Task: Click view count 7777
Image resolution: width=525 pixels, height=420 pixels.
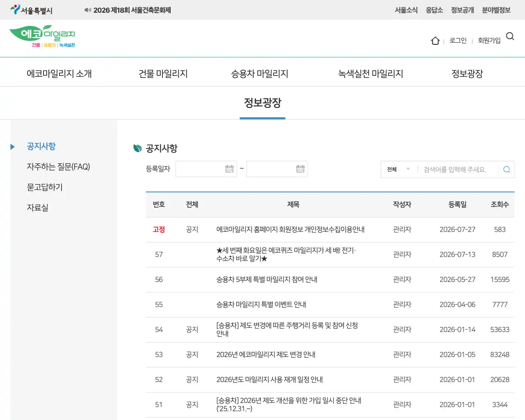Action: coord(500,305)
